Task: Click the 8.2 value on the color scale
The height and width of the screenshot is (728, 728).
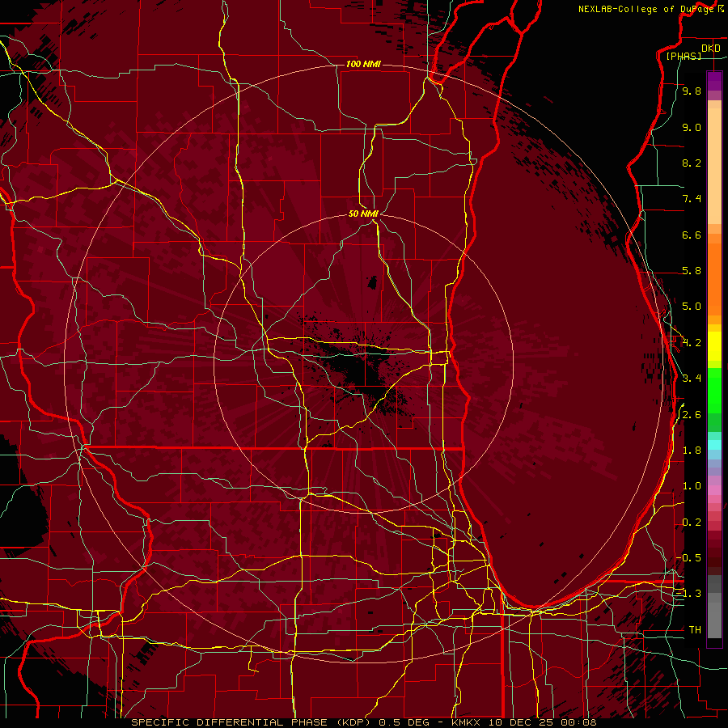Action: (x=692, y=163)
